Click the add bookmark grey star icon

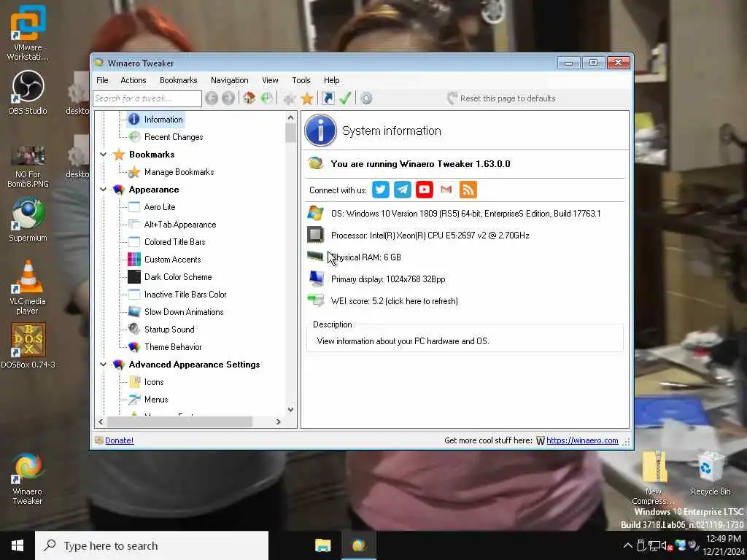289,98
